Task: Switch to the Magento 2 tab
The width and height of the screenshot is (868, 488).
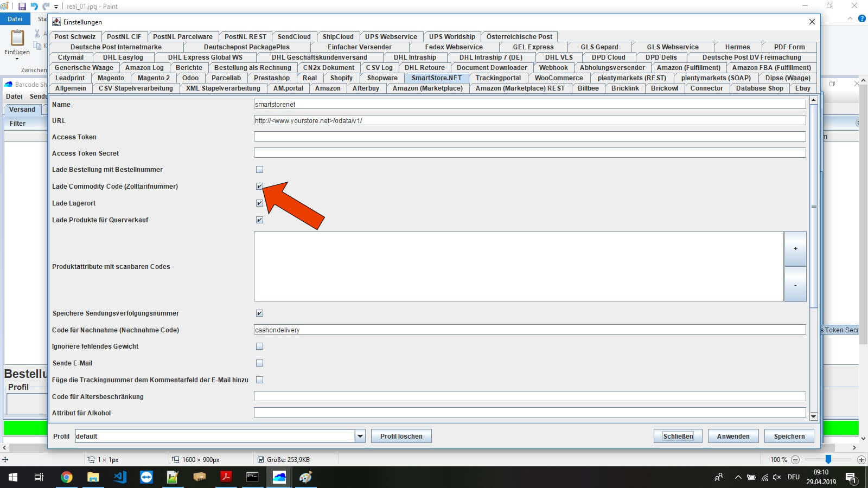Action: [154, 78]
